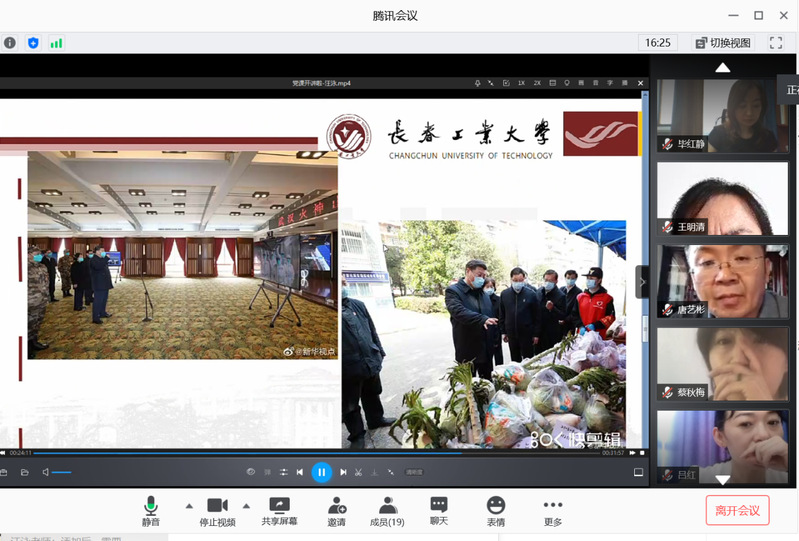Open the 聊天 chat panel

pos(439,511)
